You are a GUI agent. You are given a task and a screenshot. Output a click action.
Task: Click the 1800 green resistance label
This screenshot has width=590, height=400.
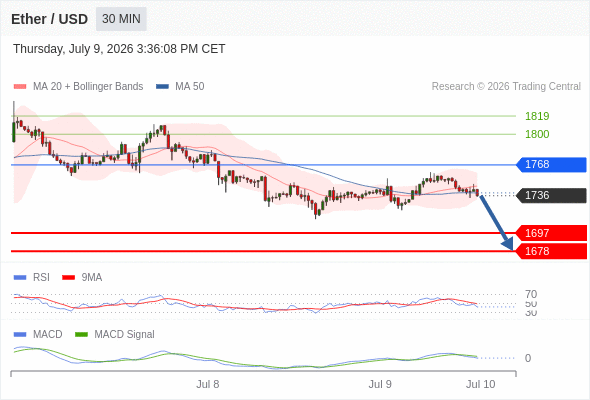(x=537, y=134)
